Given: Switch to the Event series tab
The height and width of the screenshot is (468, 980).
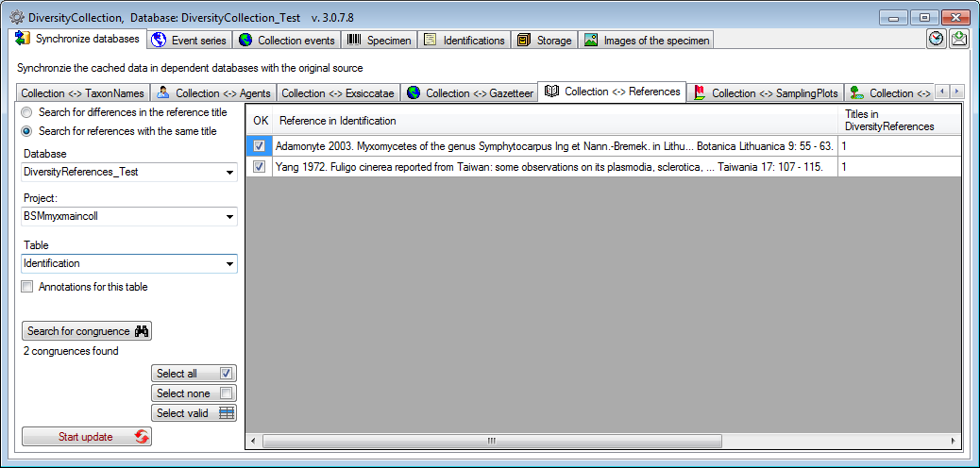Looking at the screenshot, I should click(191, 40).
